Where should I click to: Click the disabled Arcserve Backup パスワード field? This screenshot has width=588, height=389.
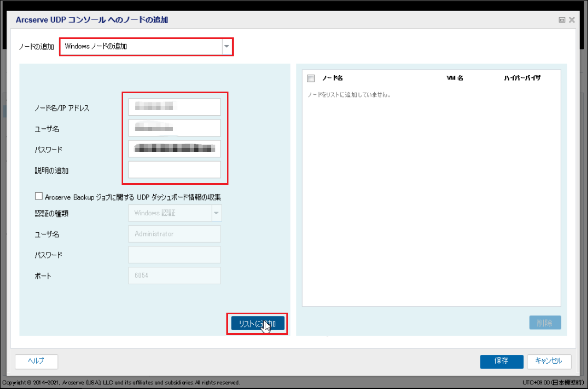[174, 255]
